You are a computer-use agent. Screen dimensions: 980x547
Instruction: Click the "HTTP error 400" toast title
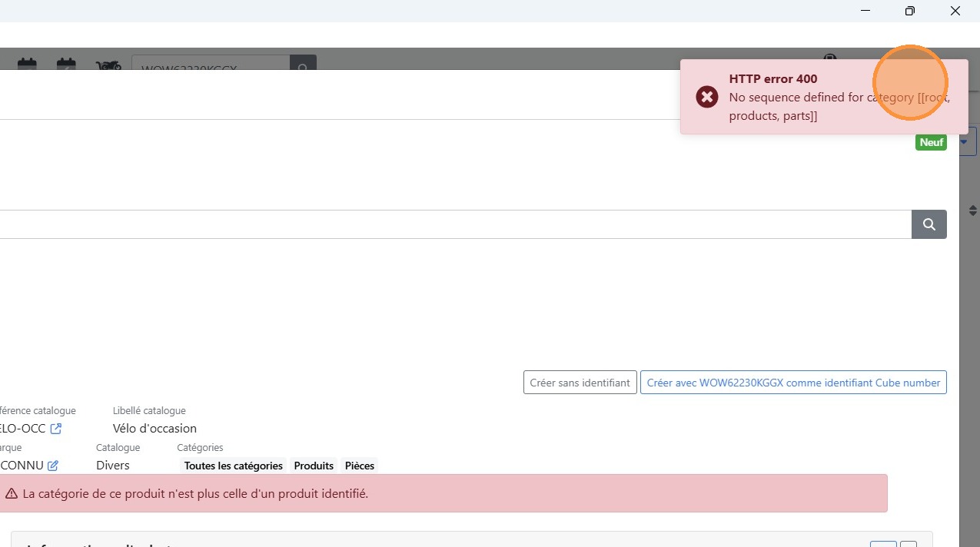[x=773, y=79]
